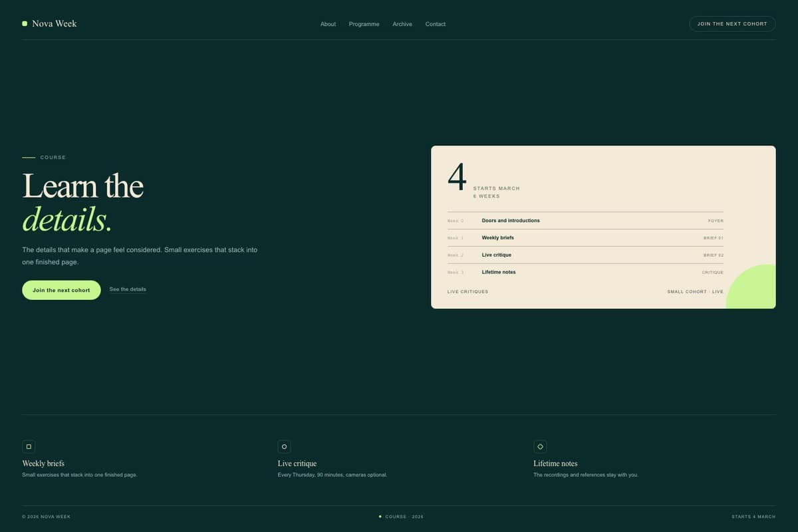Click the COURSE eyebrow label above the headline
The image size is (798, 532).
pos(53,158)
